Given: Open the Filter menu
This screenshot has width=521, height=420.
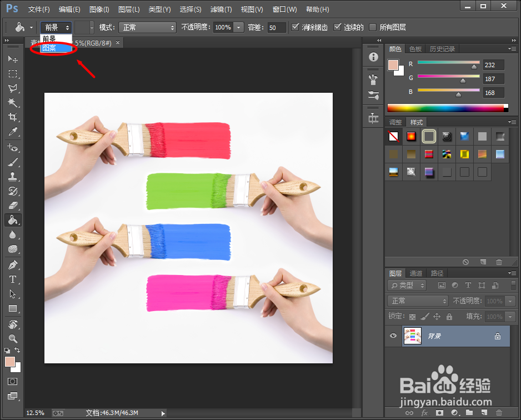Looking at the screenshot, I should tap(221, 9).
